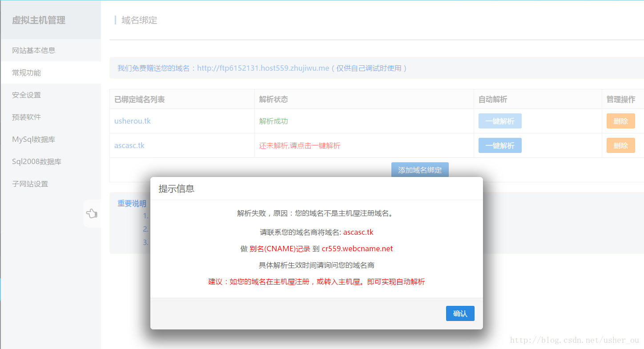Click 添加域名绑定 button

click(x=420, y=170)
